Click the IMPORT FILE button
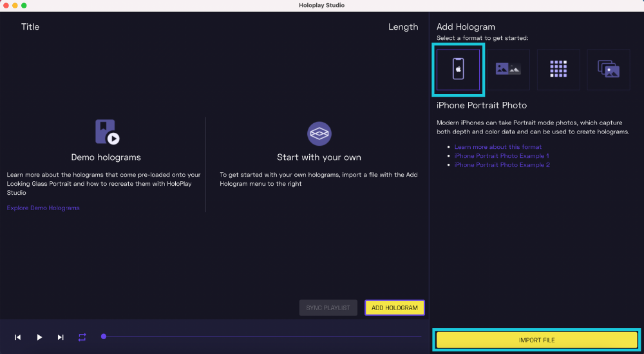 537,340
